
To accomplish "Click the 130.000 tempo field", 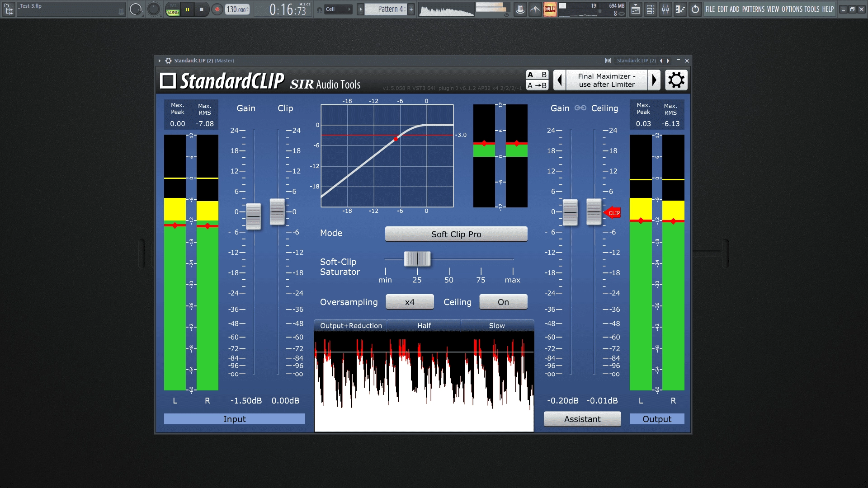I will pos(237,9).
